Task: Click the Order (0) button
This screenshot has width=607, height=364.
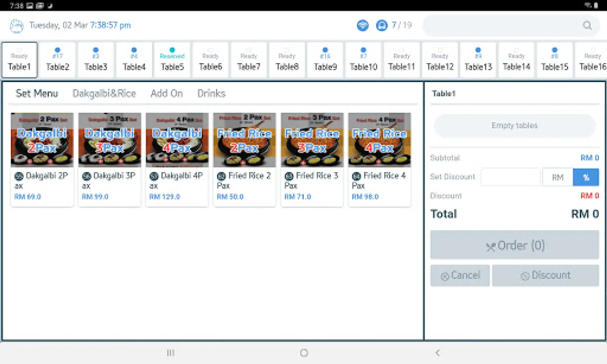Action: 514,245
